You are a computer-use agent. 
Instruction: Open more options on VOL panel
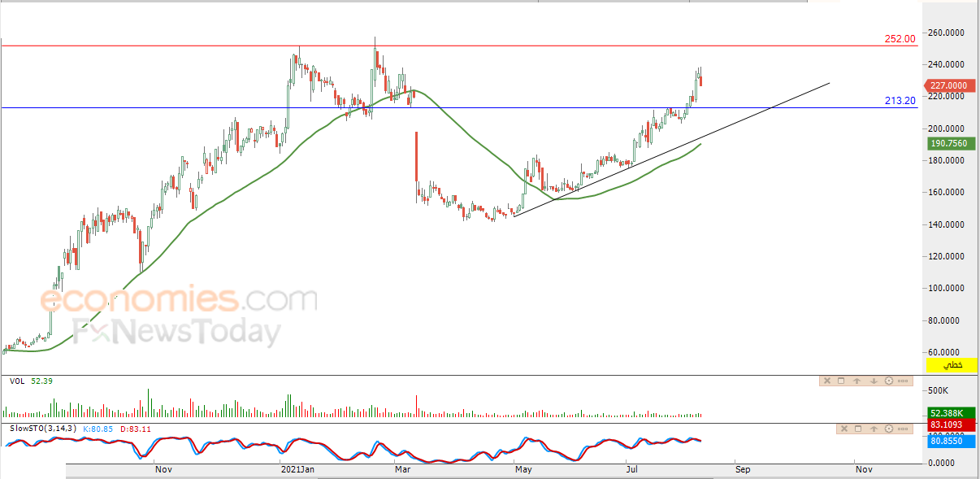(x=903, y=381)
